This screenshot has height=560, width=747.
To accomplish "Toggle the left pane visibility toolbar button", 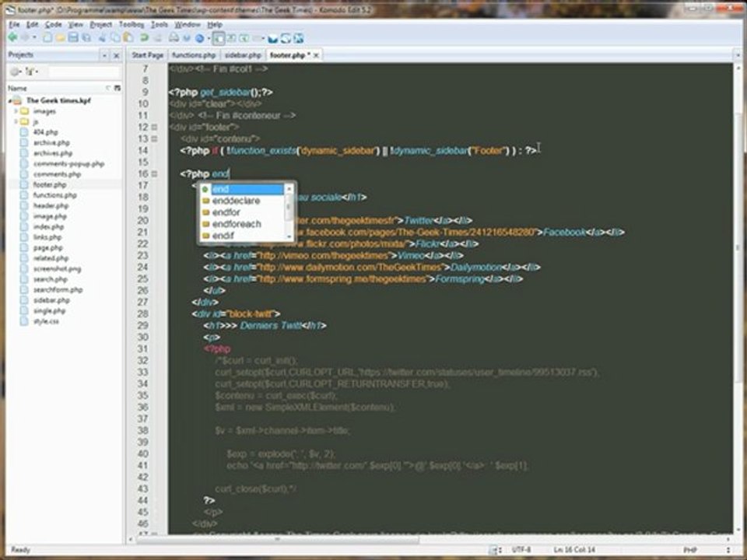I will click(218, 38).
